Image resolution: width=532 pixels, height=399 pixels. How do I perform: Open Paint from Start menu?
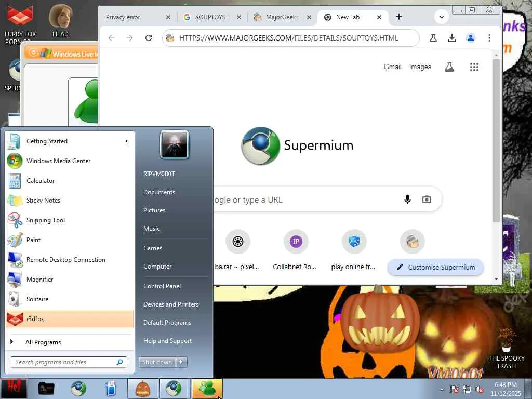(x=70, y=240)
